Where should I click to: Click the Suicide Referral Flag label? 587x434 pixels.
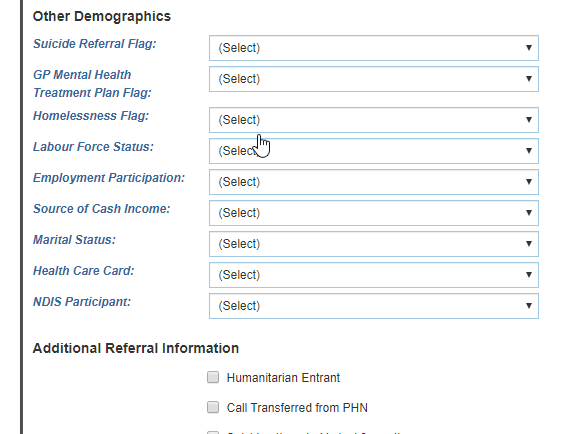click(x=95, y=44)
